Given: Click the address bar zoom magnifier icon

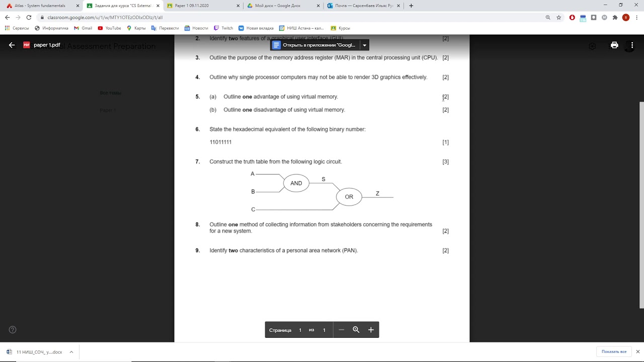Looking at the screenshot, I should [x=548, y=17].
